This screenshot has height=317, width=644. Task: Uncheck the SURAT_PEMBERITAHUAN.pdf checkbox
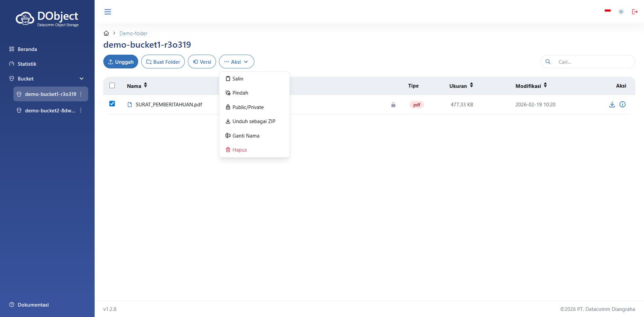tap(112, 104)
